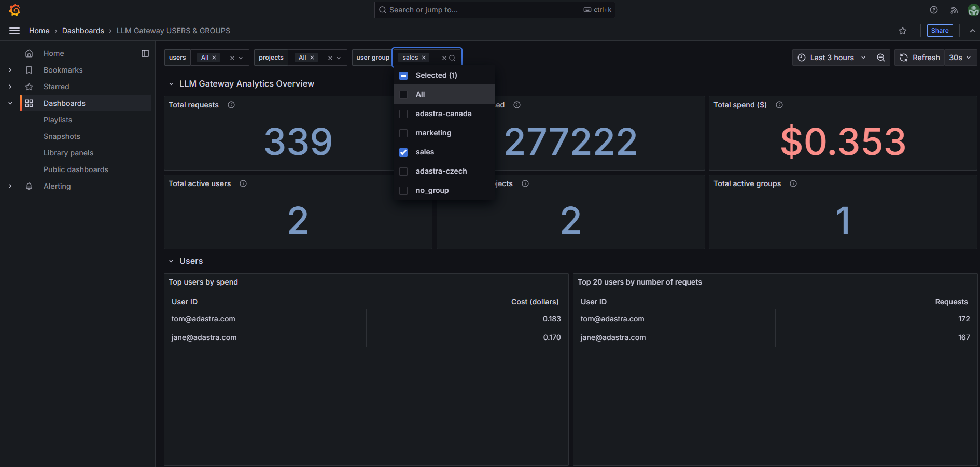This screenshot has height=467, width=980.
Task: Open the help icon menu
Action: [933, 9]
